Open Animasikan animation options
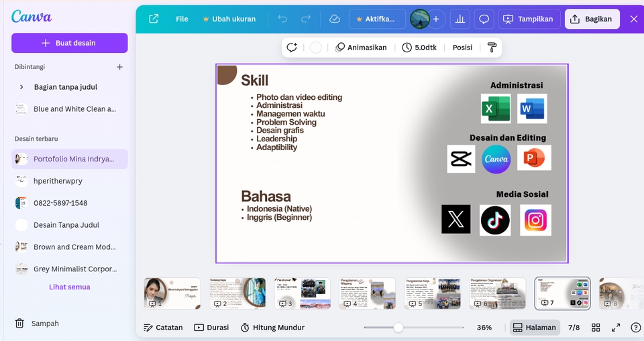 coord(361,48)
